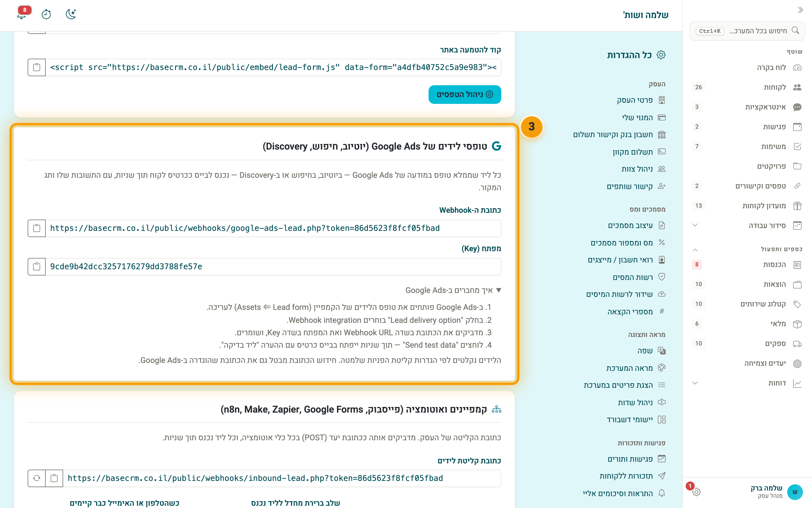Click the מראה המערכת palette icon
The height and width of the screenshot is (508, 812).
(662, 368)
